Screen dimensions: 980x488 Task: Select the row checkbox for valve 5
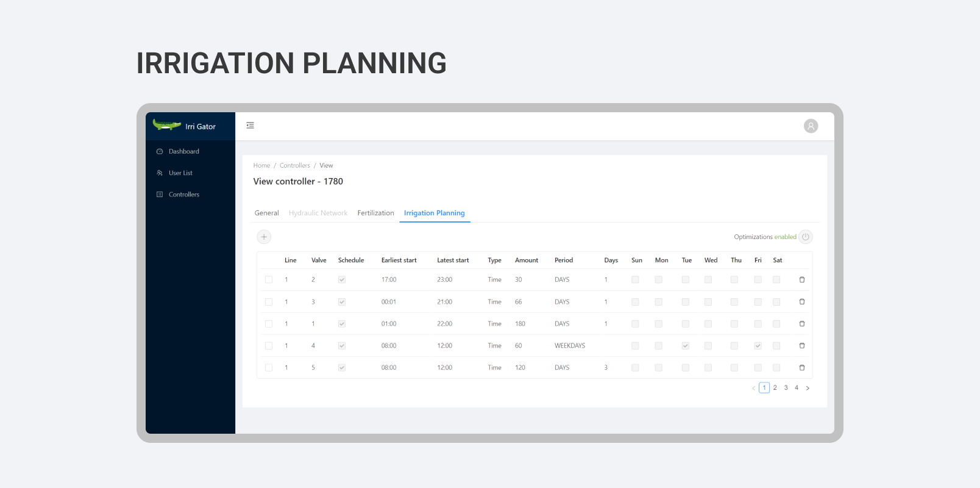point(269,367)
